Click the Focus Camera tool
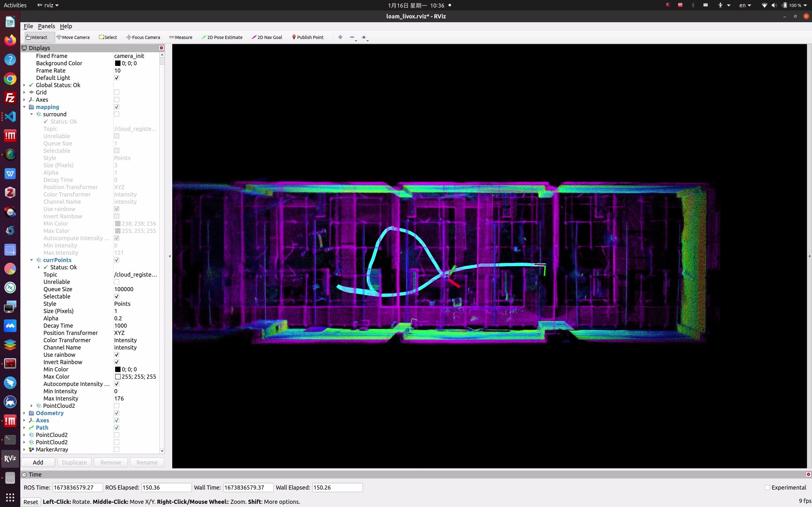Viewport: 812px width, 507px height. (143, 37)
